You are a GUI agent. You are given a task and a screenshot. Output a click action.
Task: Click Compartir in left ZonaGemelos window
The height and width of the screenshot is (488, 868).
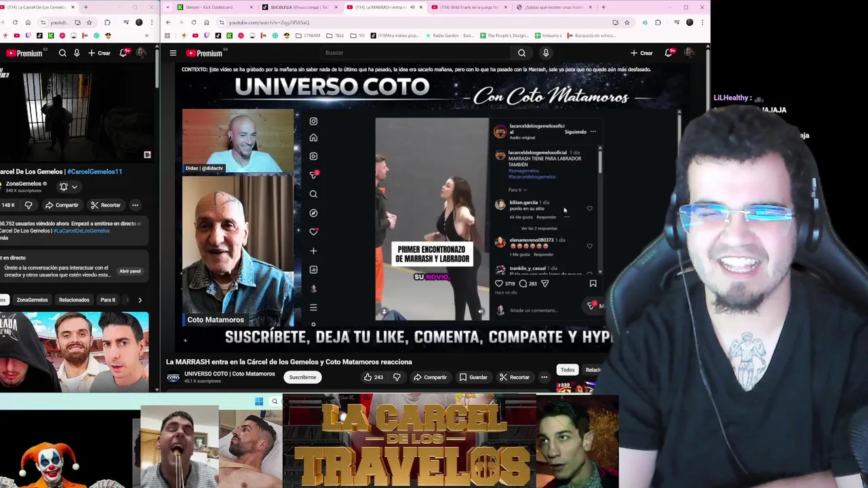coord(62,205)
